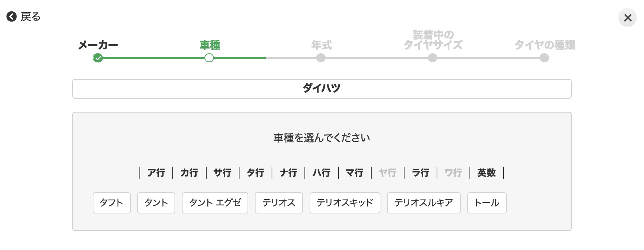Click the completed メーカー step checkmark
This screenshot has width=644, height=250.
tap(97, 58)
